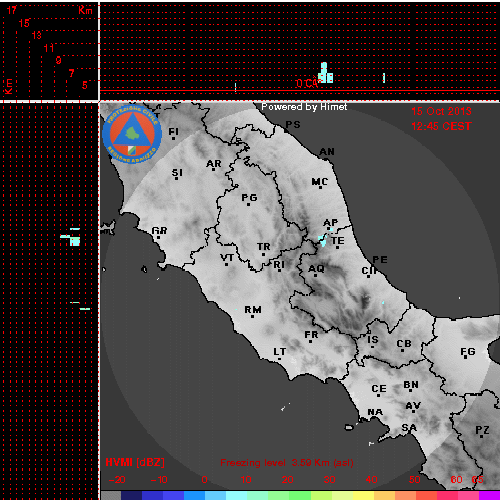The width and height of the screenshot is (500, 500).
Task: Click the PG city label
Action: 249,198
